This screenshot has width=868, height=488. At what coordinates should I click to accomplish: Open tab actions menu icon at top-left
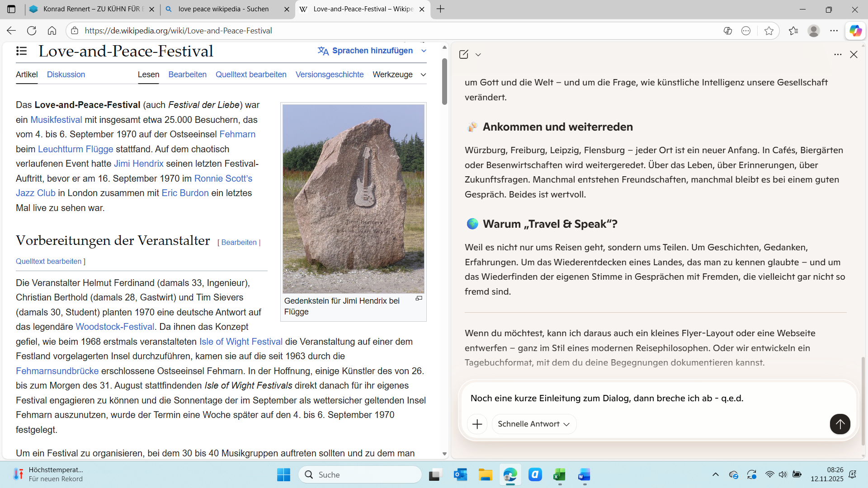(x=11, y=9)
